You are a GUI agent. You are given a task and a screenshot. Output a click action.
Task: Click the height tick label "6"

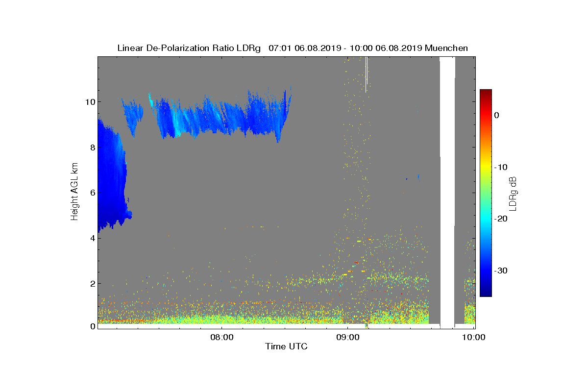click(92, 193)
